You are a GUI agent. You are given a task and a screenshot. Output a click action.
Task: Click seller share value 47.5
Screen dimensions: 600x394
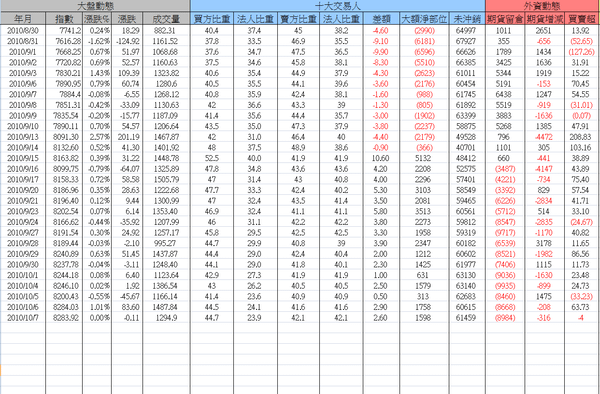[x=298, y=52]
